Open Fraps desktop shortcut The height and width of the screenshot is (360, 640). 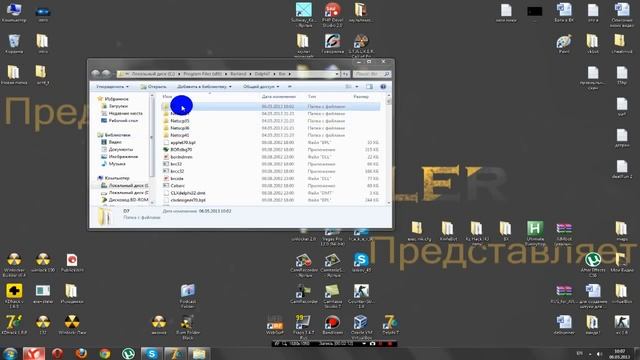303,326
